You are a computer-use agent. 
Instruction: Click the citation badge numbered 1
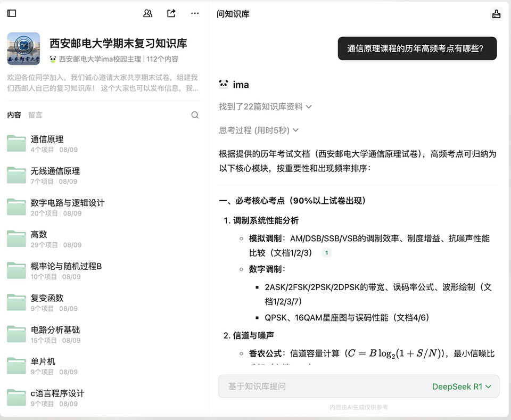click(326, 253)
